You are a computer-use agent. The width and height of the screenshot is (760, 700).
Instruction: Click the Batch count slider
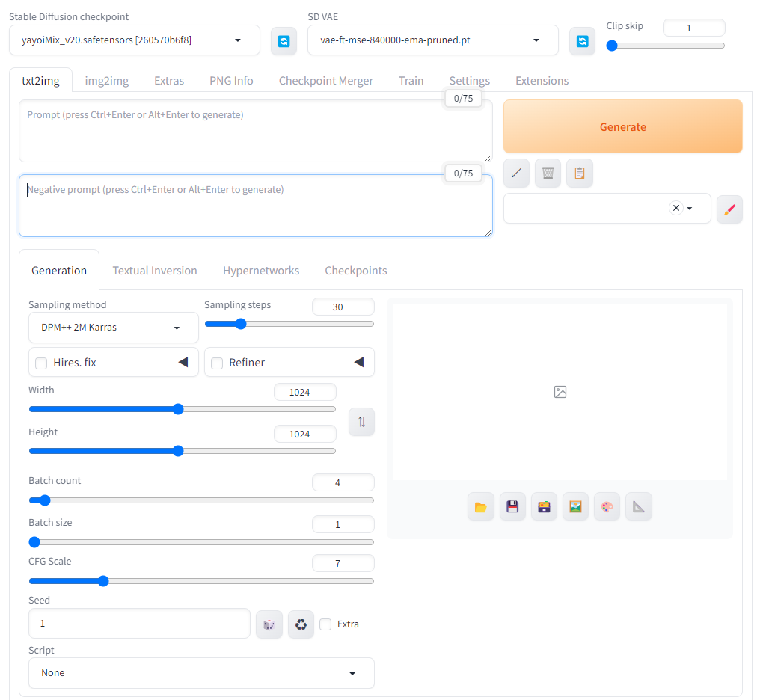(201, 500)
